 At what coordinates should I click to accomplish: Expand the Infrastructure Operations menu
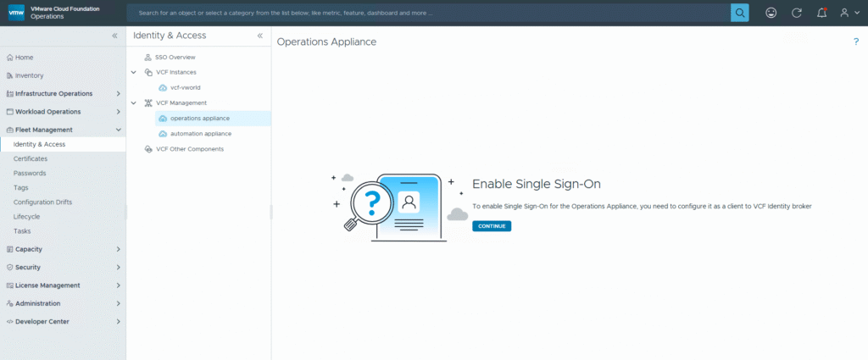[x=118, y=93]
